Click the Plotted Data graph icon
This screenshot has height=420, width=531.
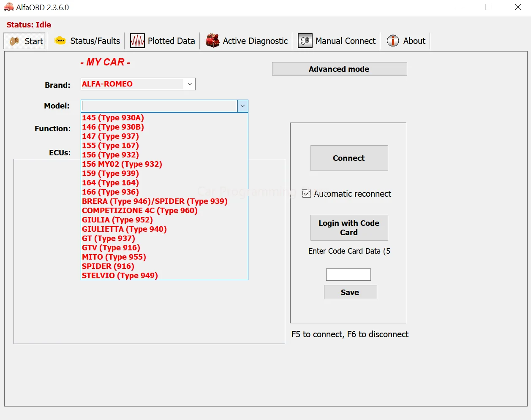[137, 41]
